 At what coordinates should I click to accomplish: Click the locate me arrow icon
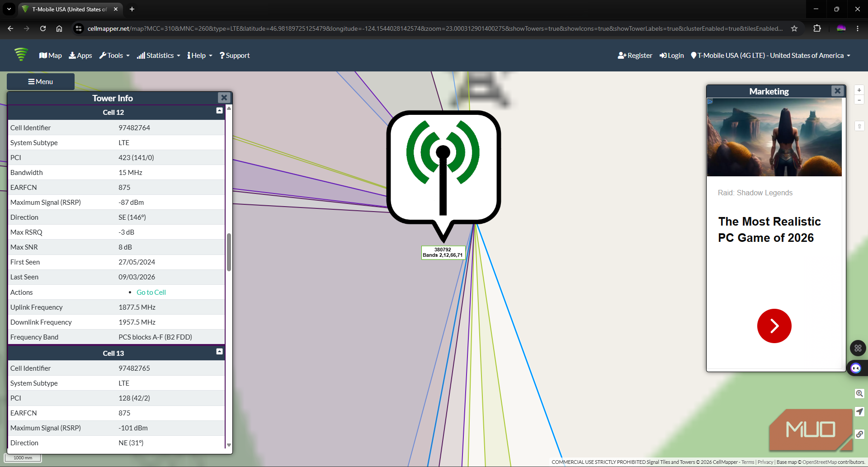(859, 412)
